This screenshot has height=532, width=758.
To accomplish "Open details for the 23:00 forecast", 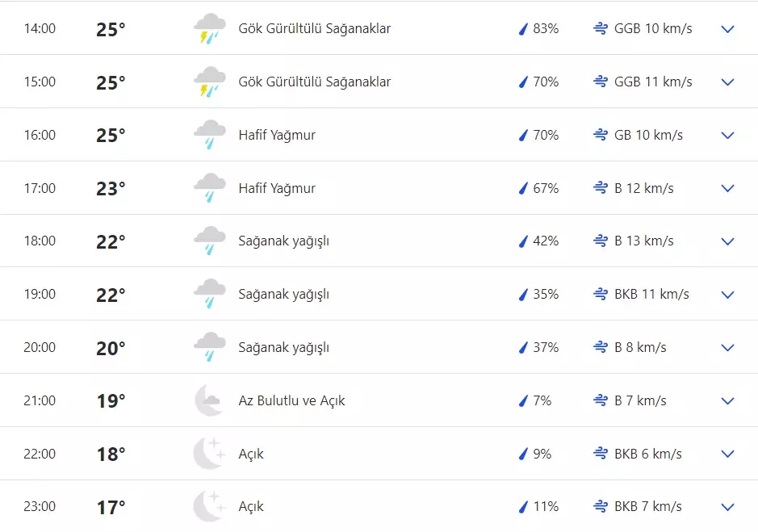I will [727, 505].
